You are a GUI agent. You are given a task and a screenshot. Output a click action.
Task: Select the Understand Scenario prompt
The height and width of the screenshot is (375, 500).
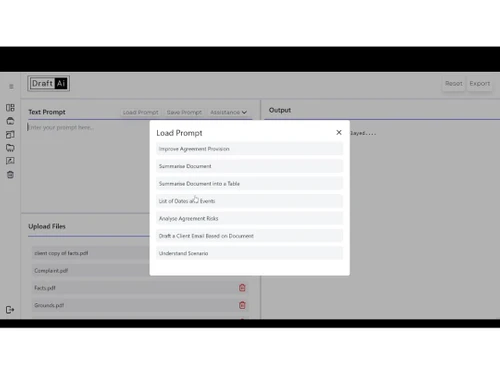coord(249,253)
